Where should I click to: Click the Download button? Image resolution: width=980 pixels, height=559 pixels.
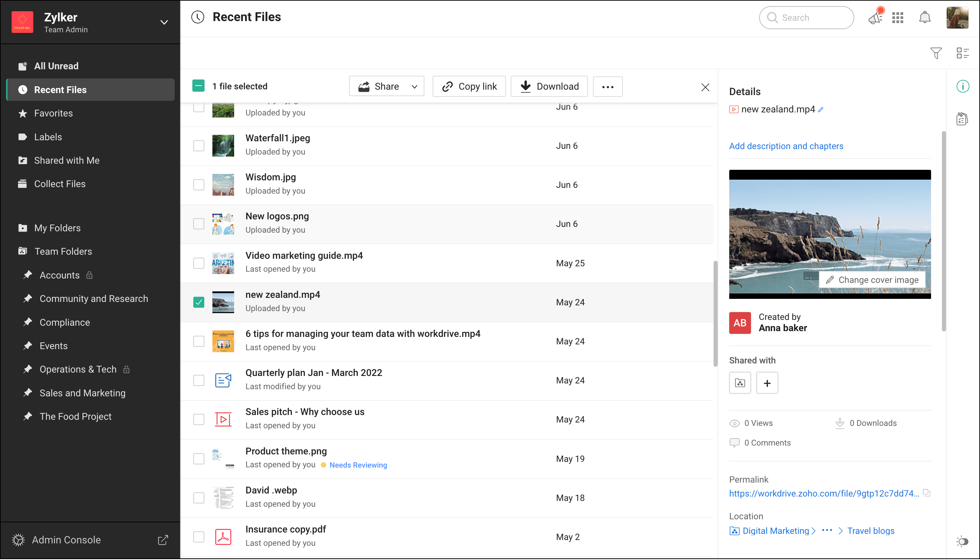click(549, 87)
